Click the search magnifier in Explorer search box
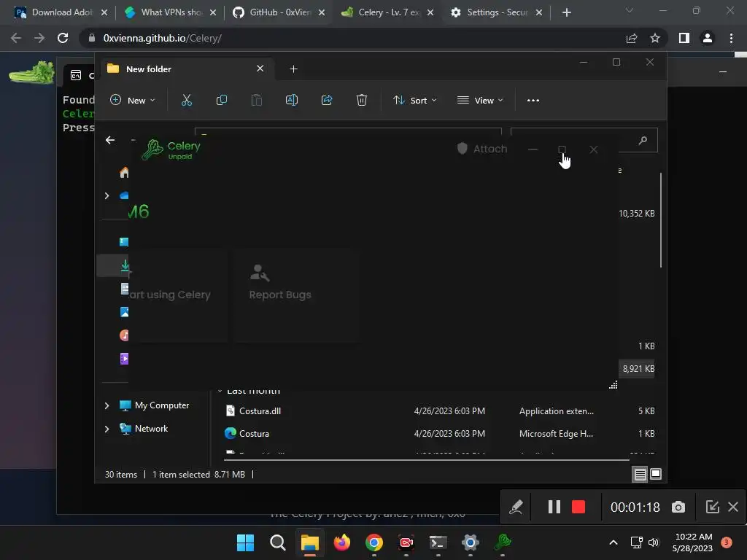Viewport: 747px width, 560px height. [643, 140]
